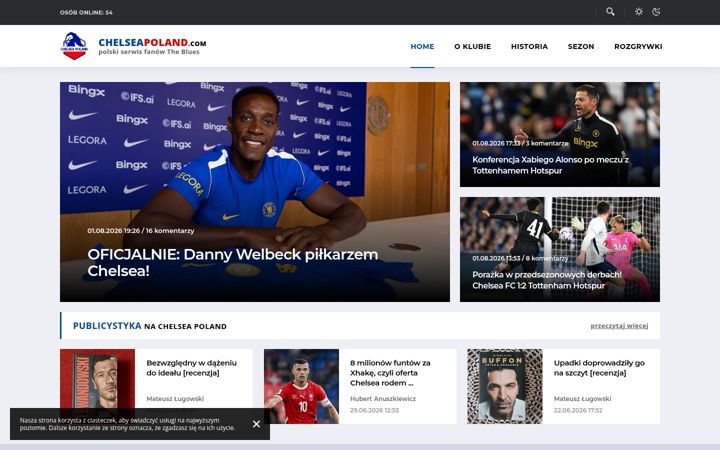Click tagline polski serwis fanów The Blues

[x=149, y=52]
